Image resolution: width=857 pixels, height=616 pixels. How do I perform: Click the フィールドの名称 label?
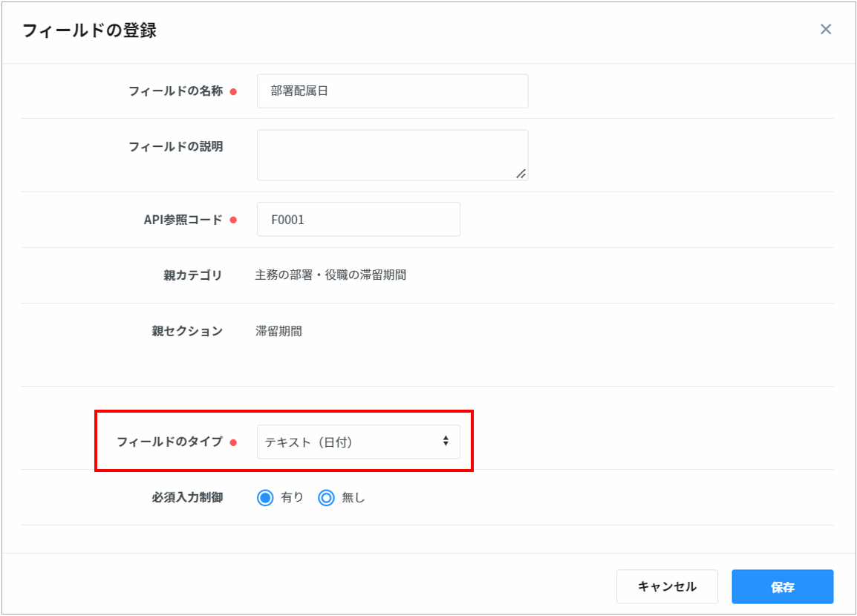175,91
